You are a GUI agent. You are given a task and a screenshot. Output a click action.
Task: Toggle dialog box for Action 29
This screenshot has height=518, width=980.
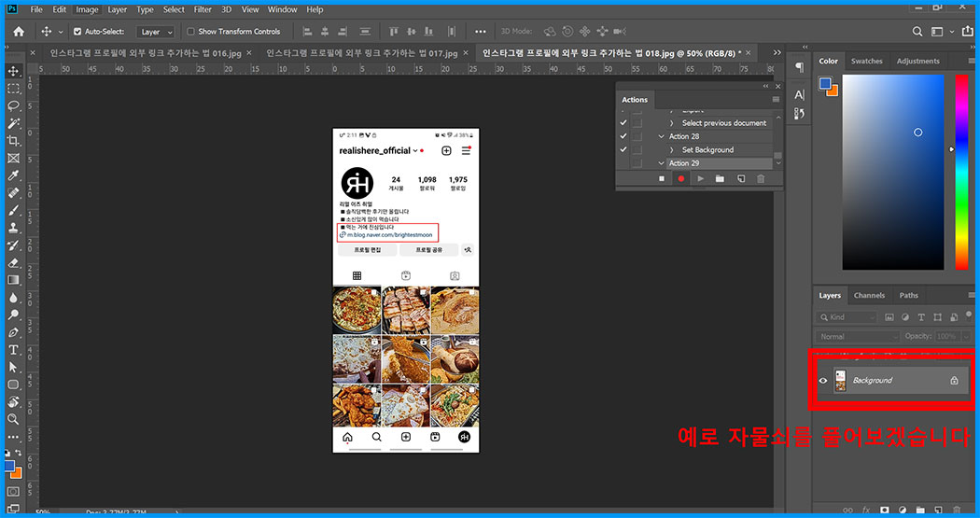tap(637, 163)
